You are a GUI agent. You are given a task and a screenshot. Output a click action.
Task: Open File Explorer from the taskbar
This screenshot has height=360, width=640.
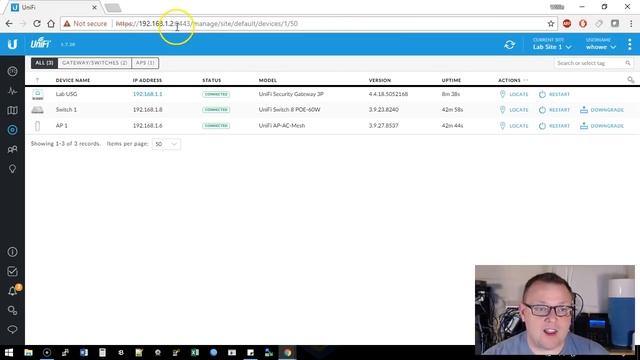tap(28, 353)
